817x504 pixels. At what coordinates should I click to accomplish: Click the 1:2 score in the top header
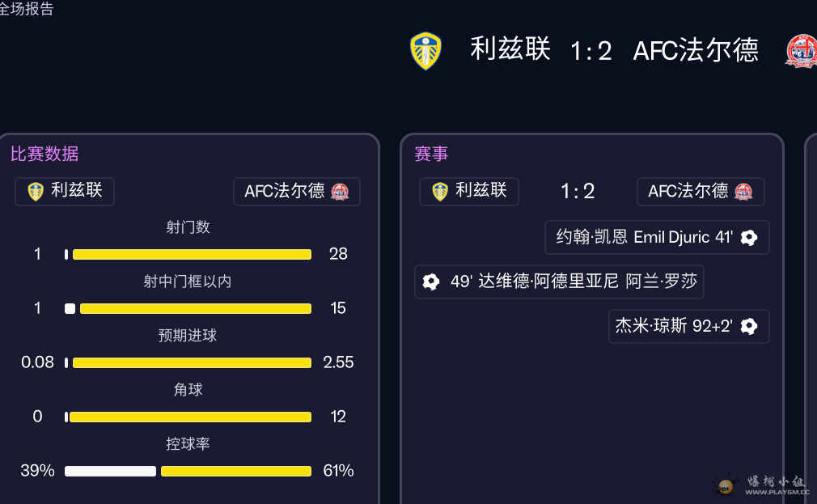[591, 52]
